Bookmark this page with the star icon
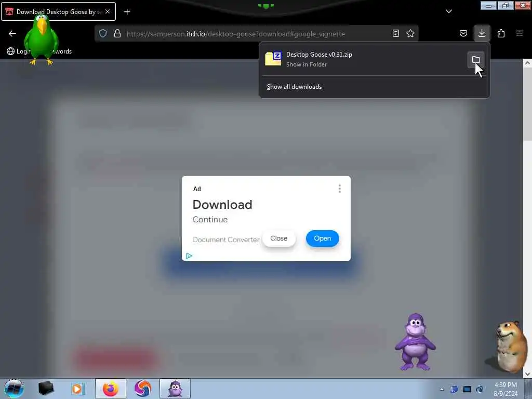 [410, 33]
